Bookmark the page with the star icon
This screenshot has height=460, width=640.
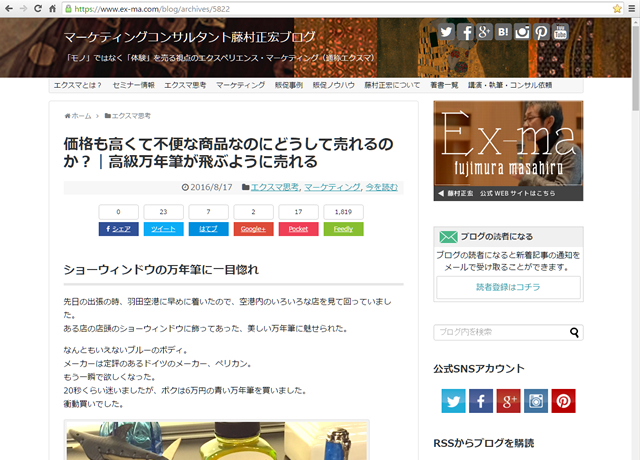617,8
